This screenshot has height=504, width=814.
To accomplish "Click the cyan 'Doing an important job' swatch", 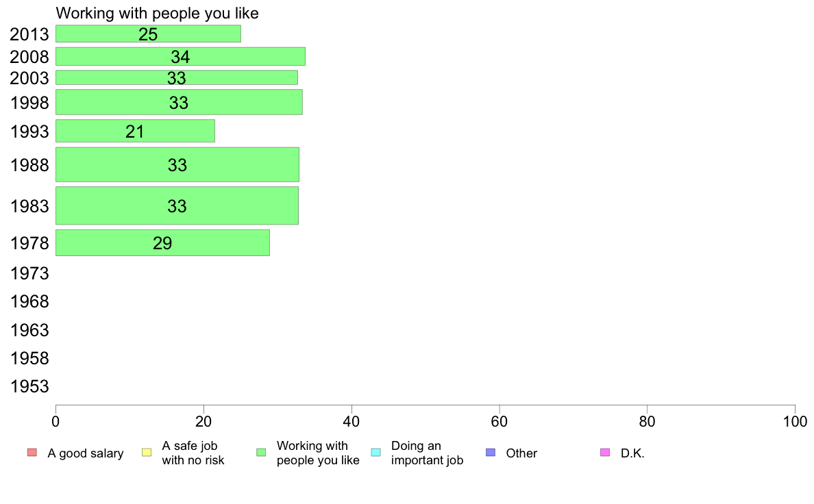I will tap(376, 453).
